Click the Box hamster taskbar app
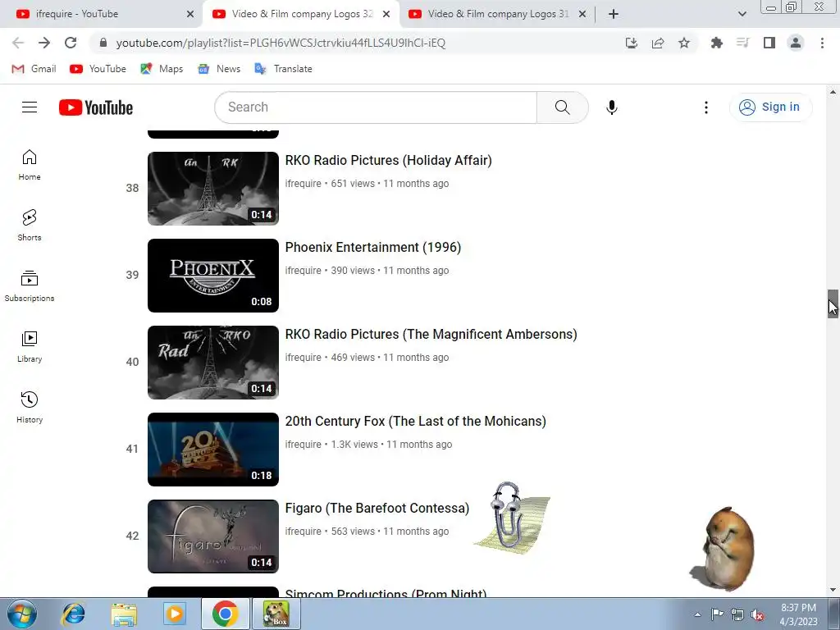Screen dimensions: 840x630 pyautogui.click(x=276, y=614)
